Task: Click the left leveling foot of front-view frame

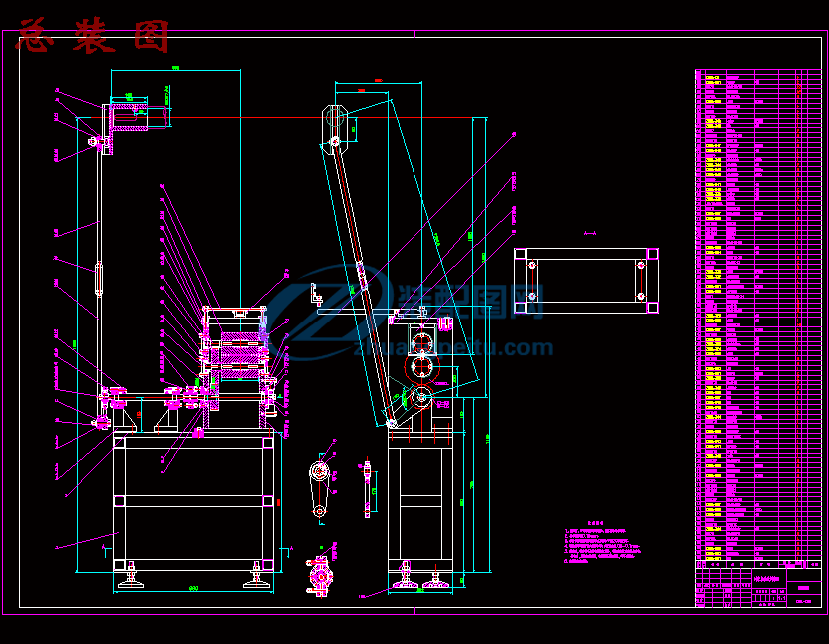Action: [131, 576]
